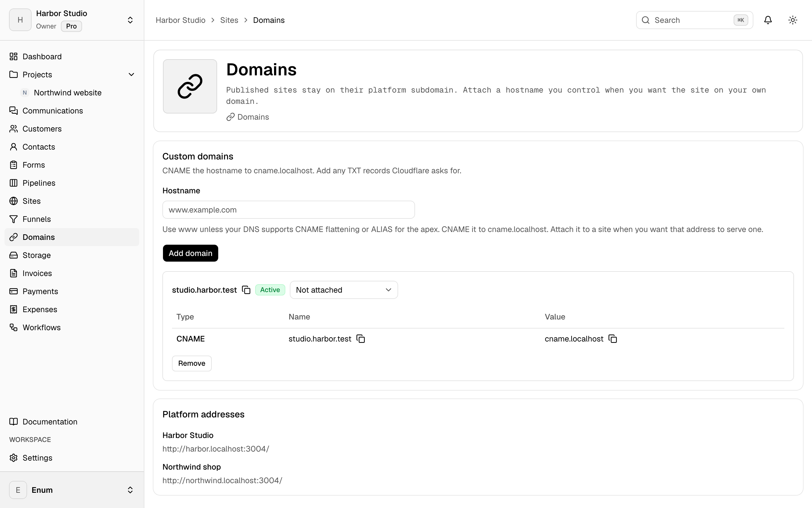This screenshot has width=812, height=508.
Task: Open Sites from the sidebar
Action: [72, 201]
